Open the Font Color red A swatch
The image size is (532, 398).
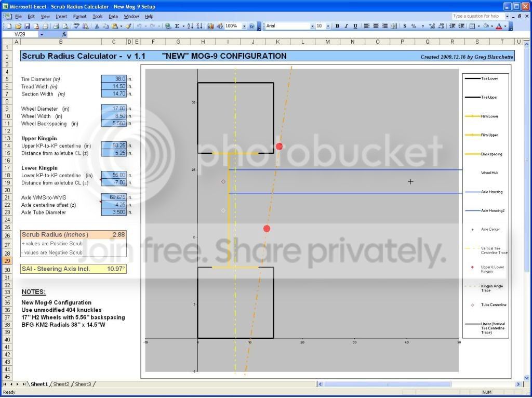[x=499, y=26]
